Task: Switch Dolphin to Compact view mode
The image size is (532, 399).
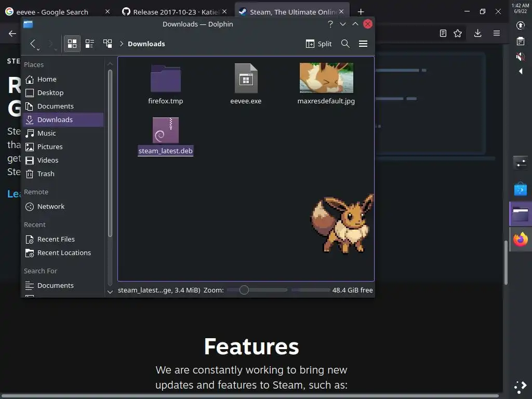Action: tap(89, 44)
